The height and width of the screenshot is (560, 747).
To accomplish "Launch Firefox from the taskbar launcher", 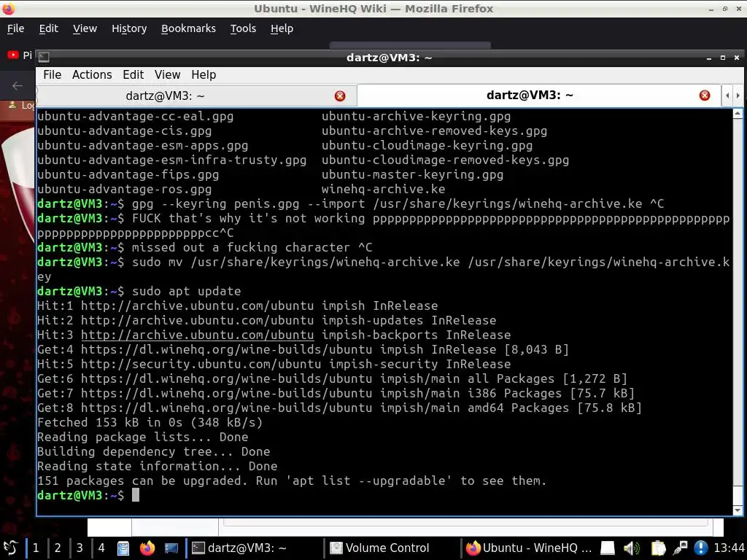I will click(x=147, y=548).
